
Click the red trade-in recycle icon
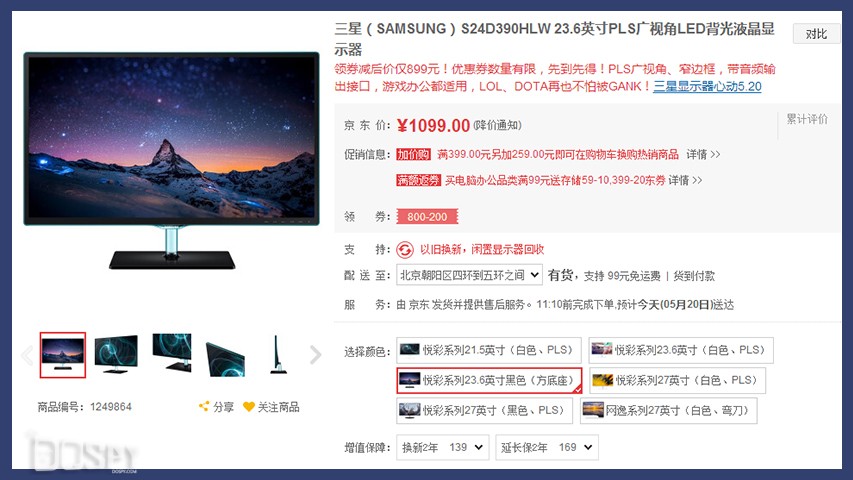pyautogui.click(x=405, y=250)
